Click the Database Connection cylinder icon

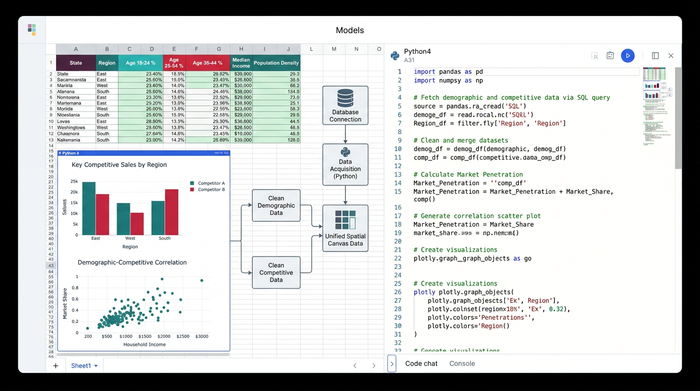(345, 98)
